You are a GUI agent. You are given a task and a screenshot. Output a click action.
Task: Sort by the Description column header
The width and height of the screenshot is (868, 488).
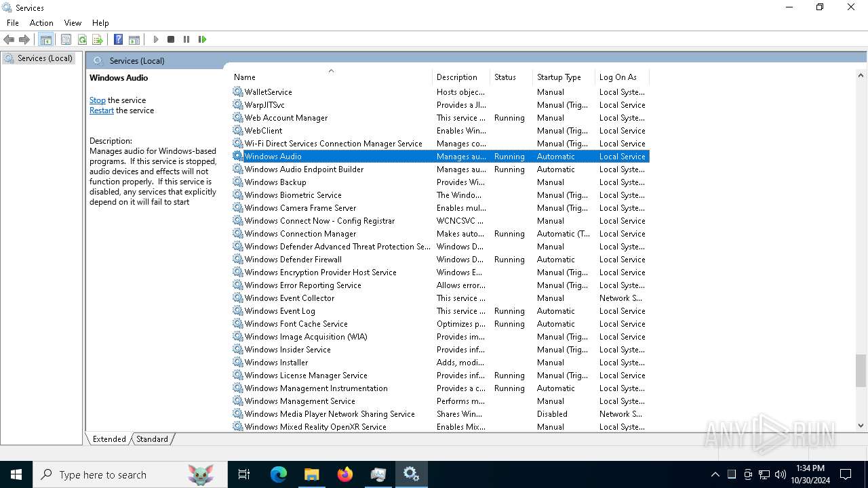(461, 77)
